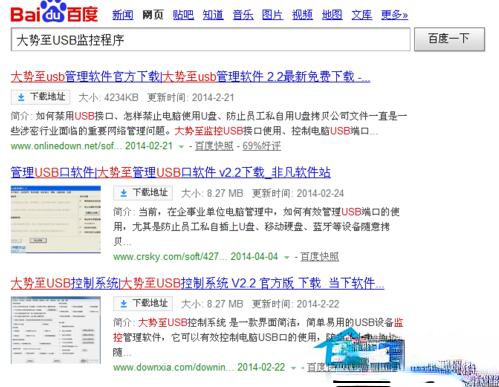Viewport: 499px width, 387px height.
Task: Open the 音乐 music tab
Action: 243,15
